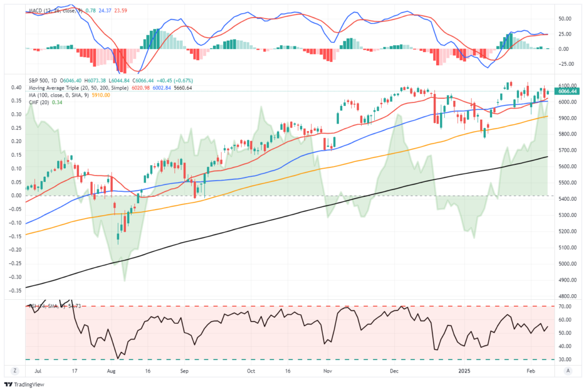Click the 2025 label on the time axis
The width and height of the screenshot is (586, 392).
[465, 371]
